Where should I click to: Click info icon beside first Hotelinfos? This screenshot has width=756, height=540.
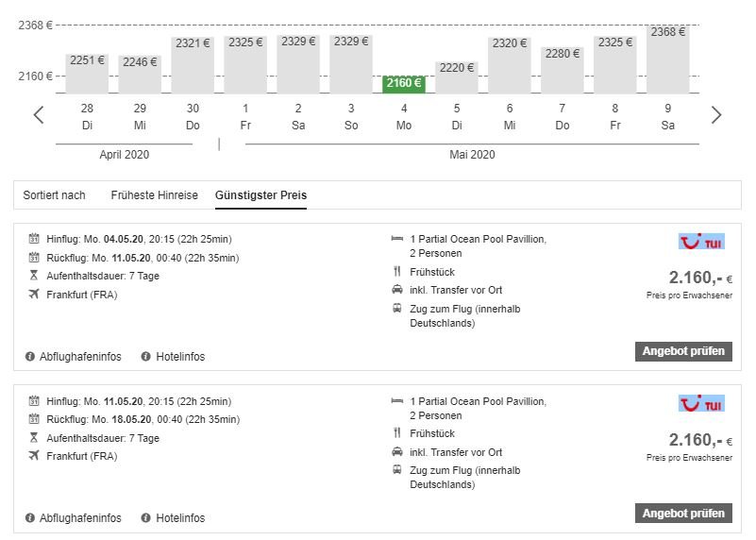pyautogui.click(x=146, y=357)
